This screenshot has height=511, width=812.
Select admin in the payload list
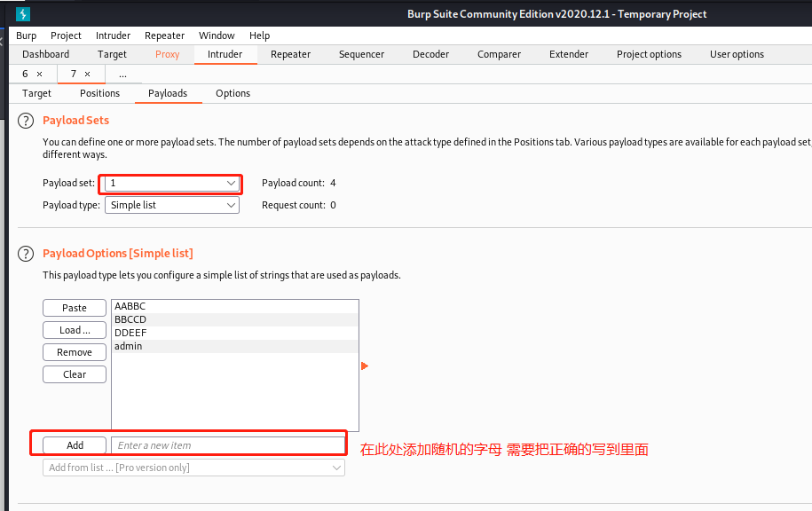(235, 346)
